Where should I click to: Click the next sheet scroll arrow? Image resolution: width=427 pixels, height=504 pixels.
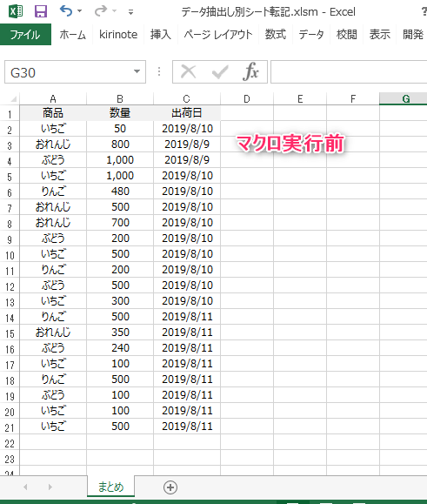tap(50, 487)
